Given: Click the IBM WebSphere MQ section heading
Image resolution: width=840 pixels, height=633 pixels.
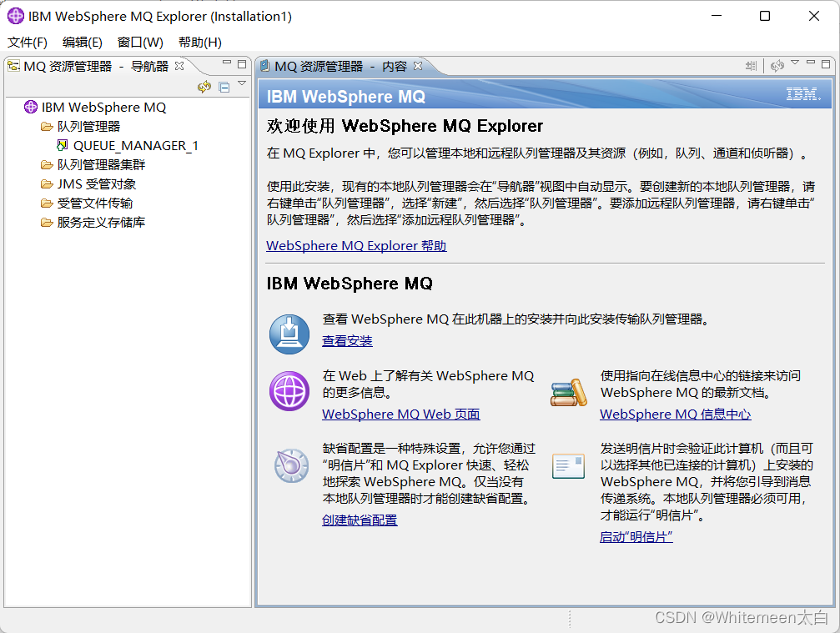Looking at the screenshot, I should (350, 284).
